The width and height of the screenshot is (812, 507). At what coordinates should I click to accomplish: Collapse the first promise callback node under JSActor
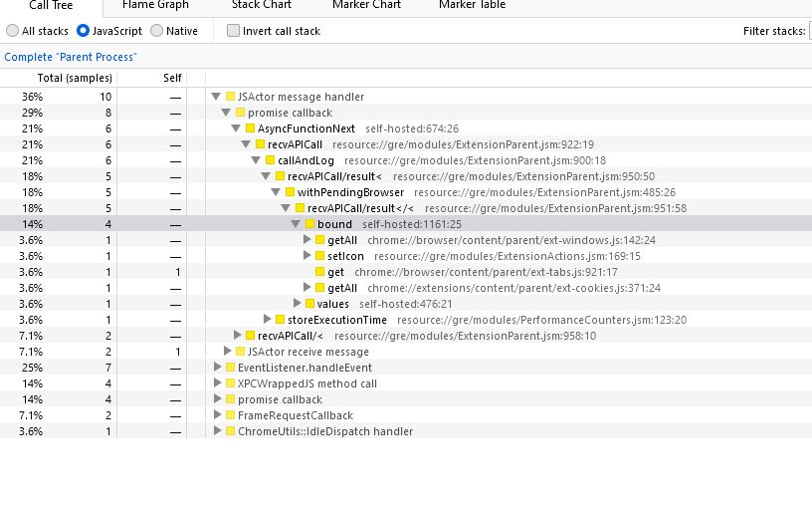226,113
